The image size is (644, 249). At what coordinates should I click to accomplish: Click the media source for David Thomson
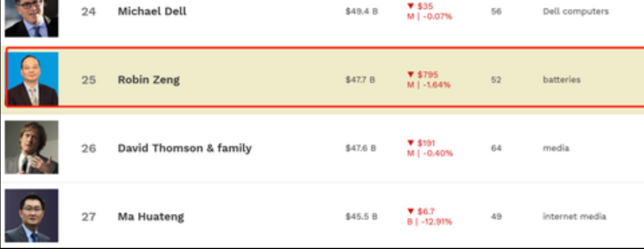[x=556, y=148]
